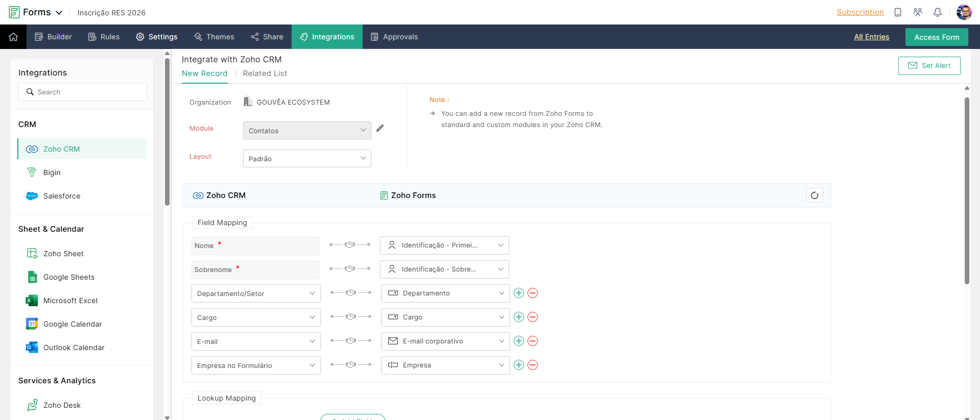The height and width of the screenshot is (420, 980).
Task: Add a row after E-mail corporativo mapping
Action: (519, 341)
